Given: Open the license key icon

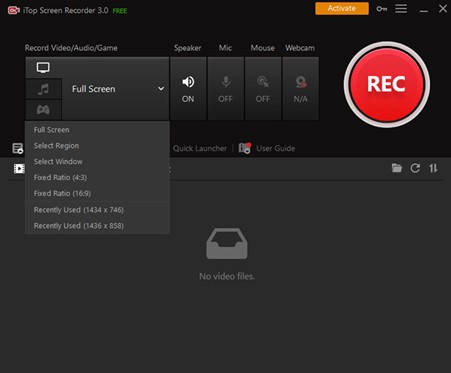Looking at the screenshot, I should click(381, 9).
